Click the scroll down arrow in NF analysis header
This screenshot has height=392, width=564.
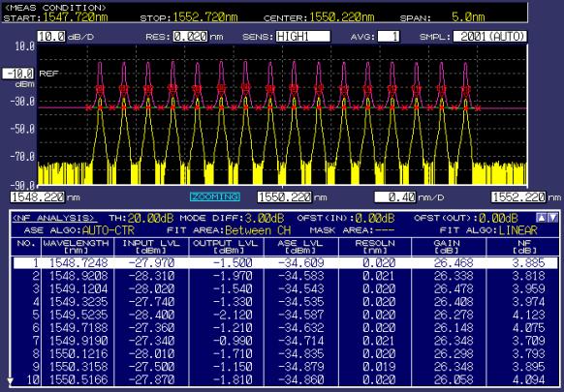click(x=553, y=217)
